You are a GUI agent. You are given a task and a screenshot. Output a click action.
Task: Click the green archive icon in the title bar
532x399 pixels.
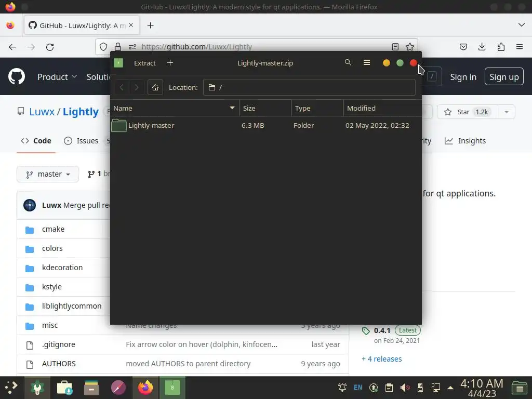coord(118,63)
